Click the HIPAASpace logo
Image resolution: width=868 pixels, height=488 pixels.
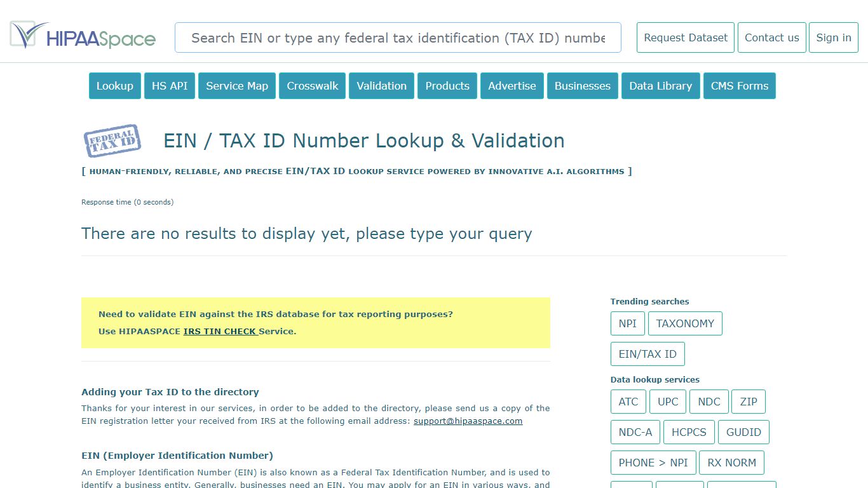click(83, 36)
